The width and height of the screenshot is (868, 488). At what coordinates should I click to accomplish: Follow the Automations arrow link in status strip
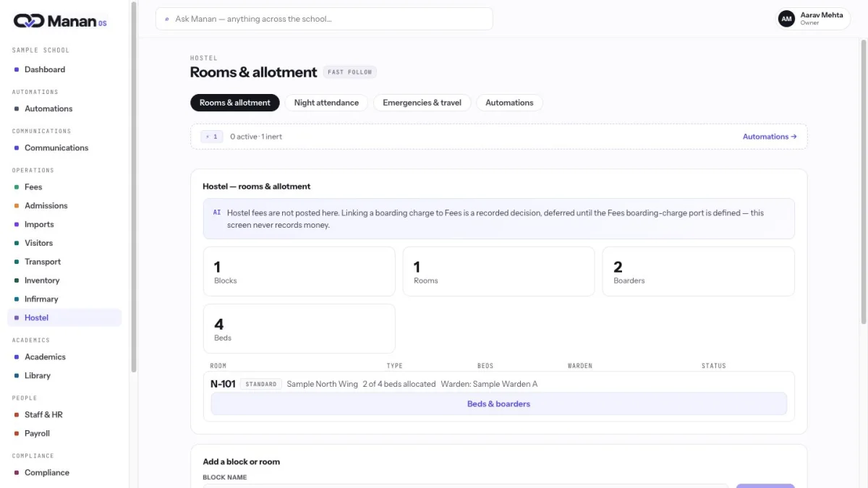click(770, 137)
